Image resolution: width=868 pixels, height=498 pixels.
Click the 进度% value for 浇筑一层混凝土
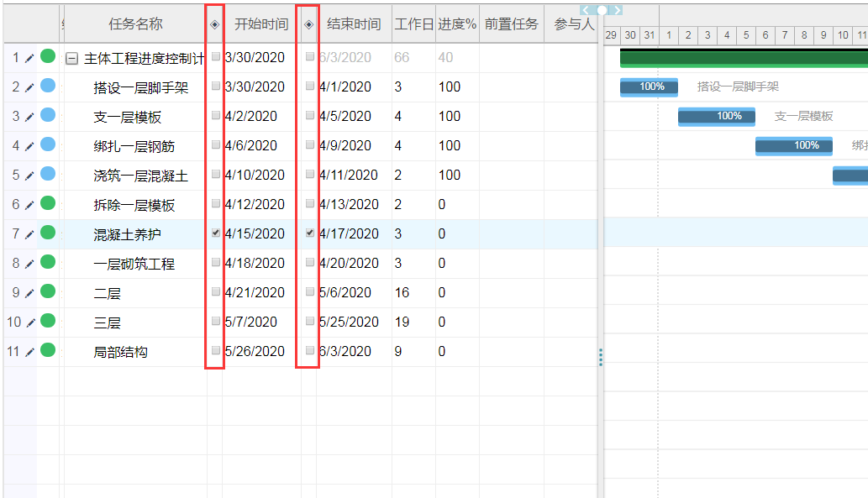click(450, 176)
